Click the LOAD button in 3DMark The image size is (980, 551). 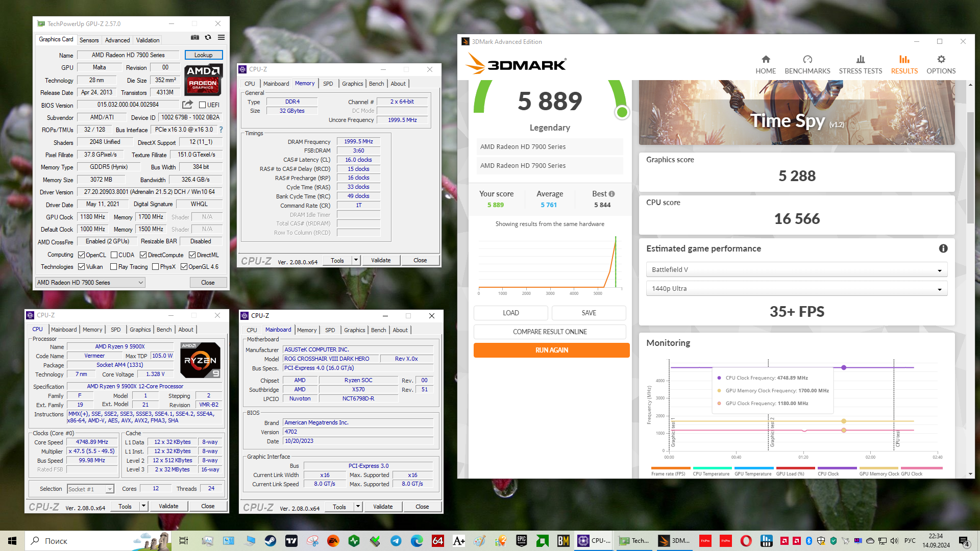coord(511,313)
